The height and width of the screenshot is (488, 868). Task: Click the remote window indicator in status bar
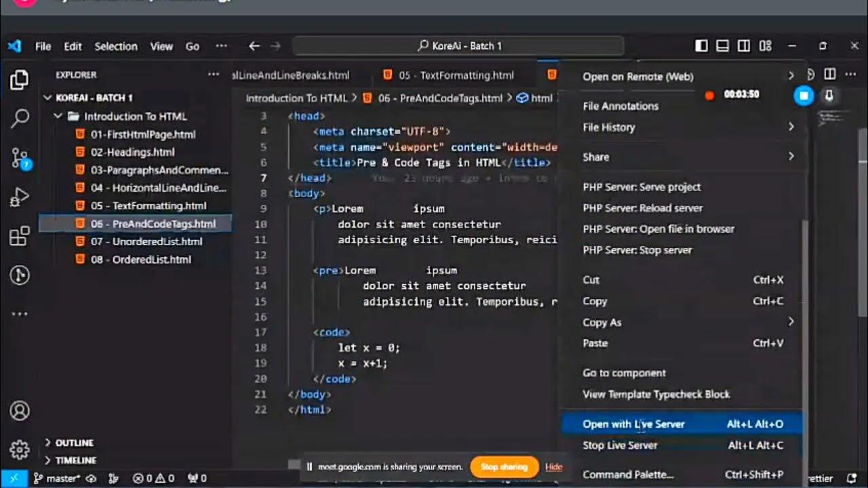pos(14,479)
